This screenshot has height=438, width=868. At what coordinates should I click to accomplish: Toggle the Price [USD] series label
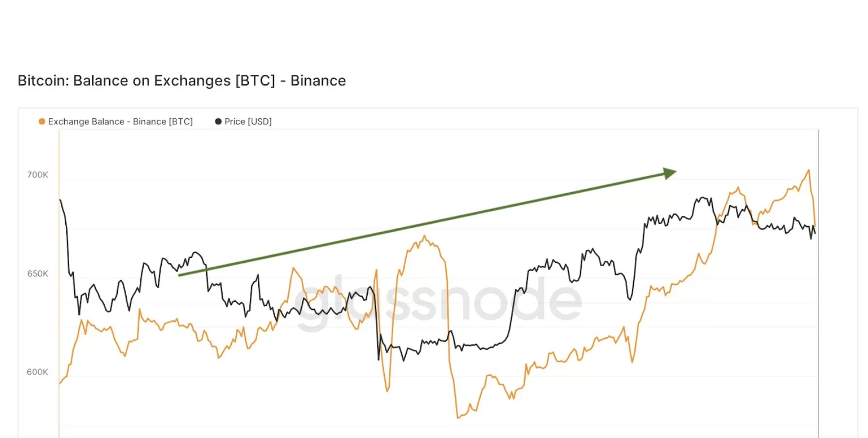click(x=248, y=121)
